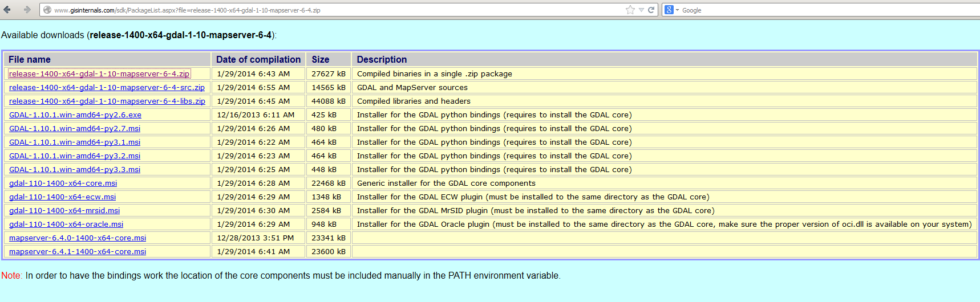Screen dimensions: 980x302
Task: Open the Google search engine selector
Action: 671,10
